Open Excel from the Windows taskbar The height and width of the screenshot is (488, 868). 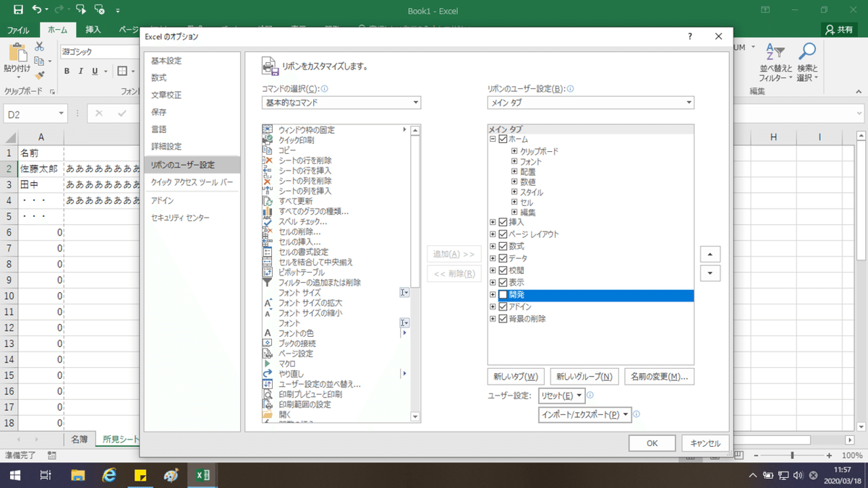[x=205, y=475]
